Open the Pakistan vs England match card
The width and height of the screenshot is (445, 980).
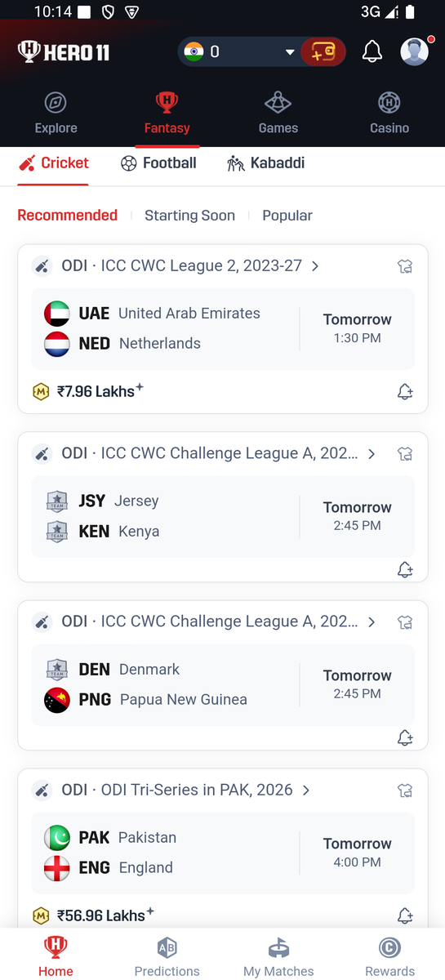click(x=223, y=853)
